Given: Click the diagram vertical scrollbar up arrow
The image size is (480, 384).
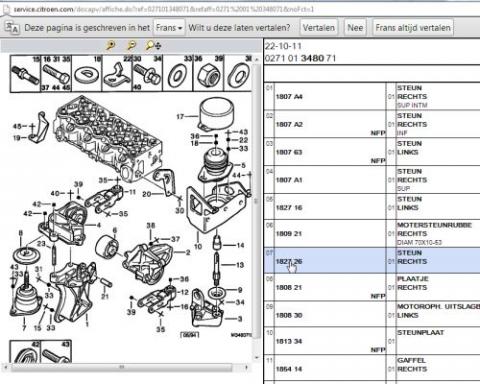Looking at the screenshot, I should [256, 59].
